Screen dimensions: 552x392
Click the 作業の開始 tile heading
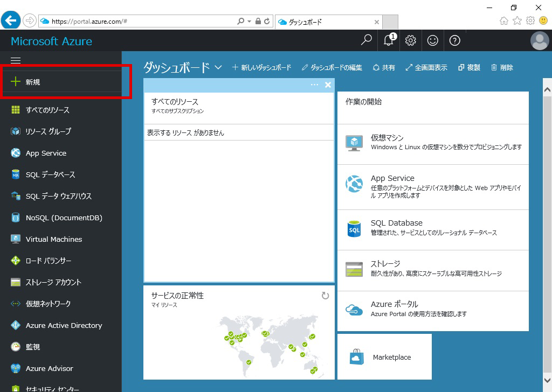click(364, 102)
